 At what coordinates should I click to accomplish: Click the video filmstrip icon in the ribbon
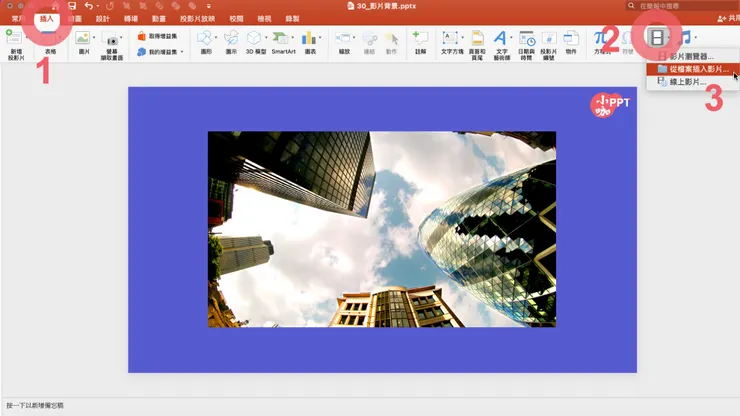(656, 37)
